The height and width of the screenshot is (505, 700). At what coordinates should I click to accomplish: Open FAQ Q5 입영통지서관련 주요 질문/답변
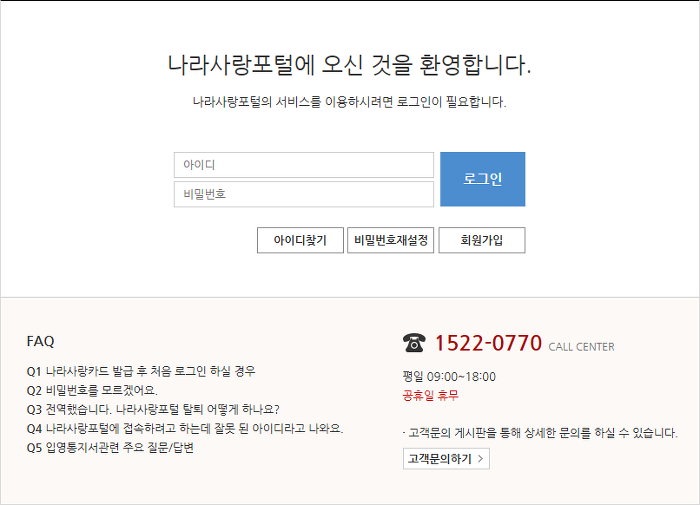pos(110,448)
